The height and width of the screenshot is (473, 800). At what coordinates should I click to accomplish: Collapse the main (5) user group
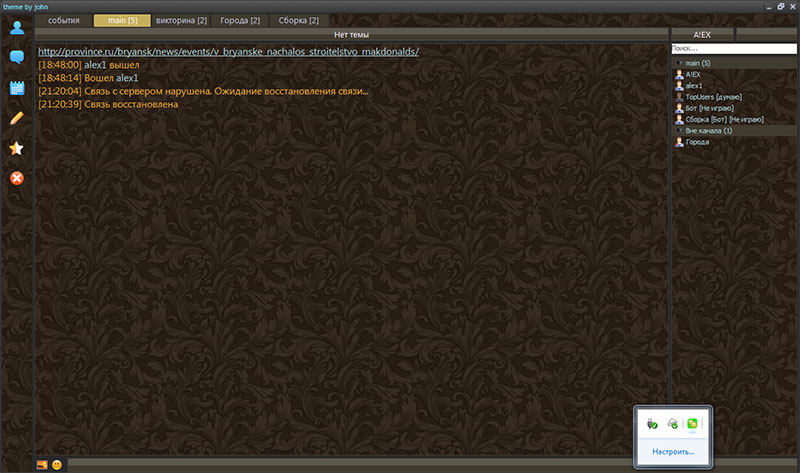coord(678,63)
